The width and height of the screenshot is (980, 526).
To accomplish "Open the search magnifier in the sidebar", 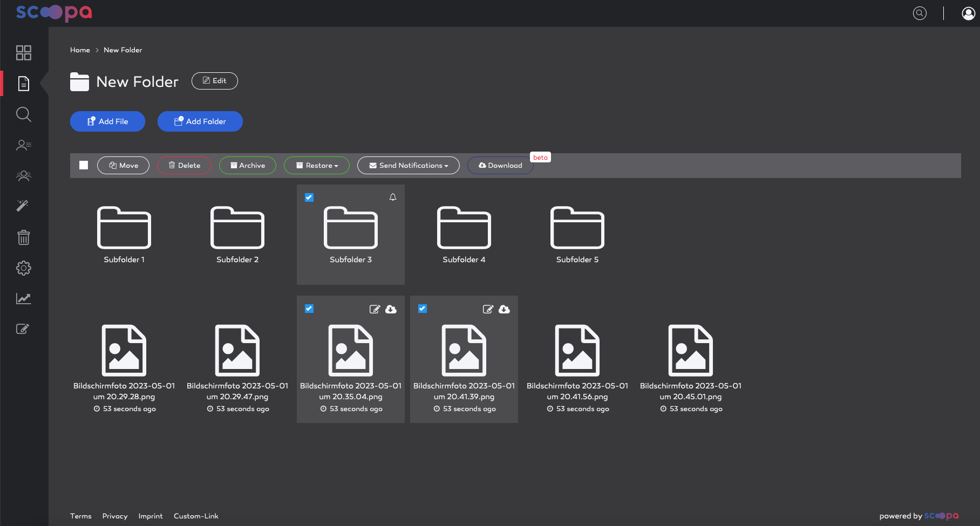I will 24,114.
